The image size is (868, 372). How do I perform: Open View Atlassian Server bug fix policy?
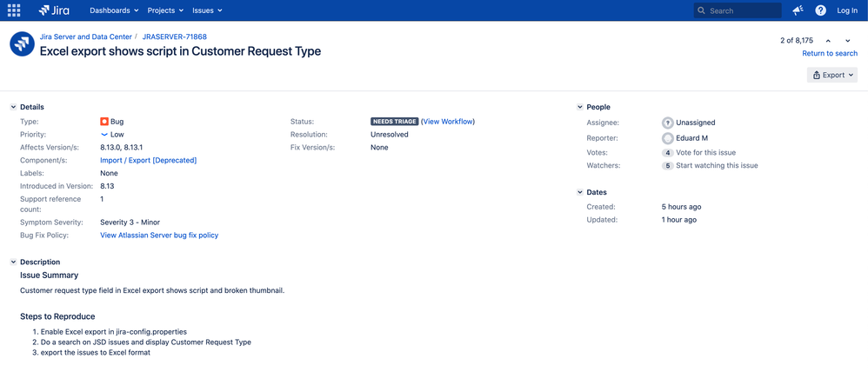tap(159, 236)
